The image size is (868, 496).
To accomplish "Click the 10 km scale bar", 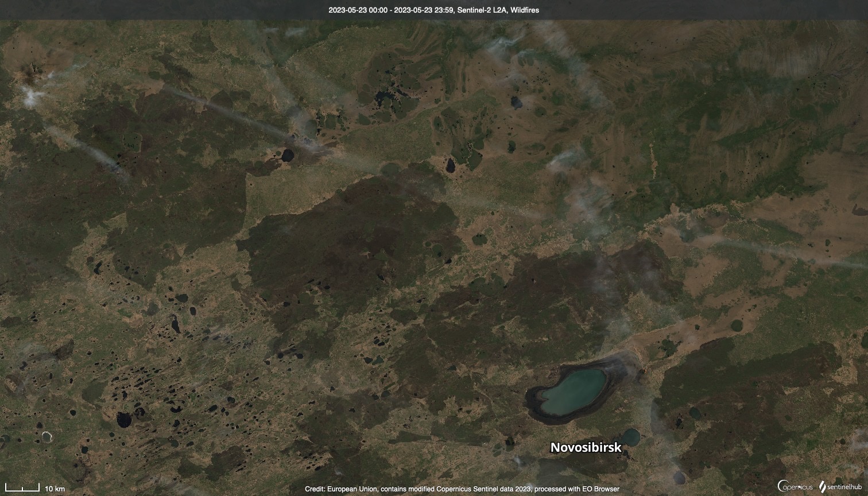I will click(35, 489).
